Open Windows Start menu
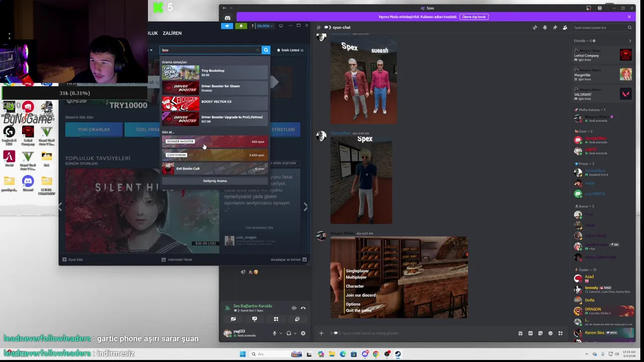This screenshot has height=362, width=644. point(243,354)
